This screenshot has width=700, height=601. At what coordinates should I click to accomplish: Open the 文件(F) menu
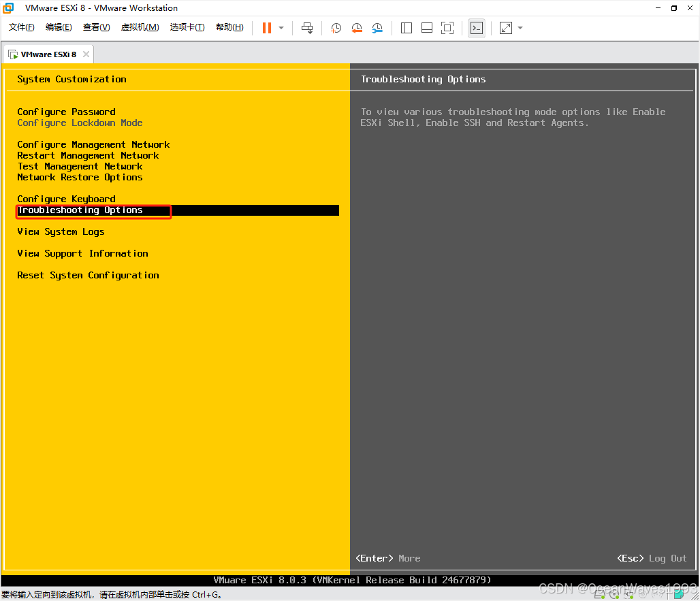[x=21, y=27]
